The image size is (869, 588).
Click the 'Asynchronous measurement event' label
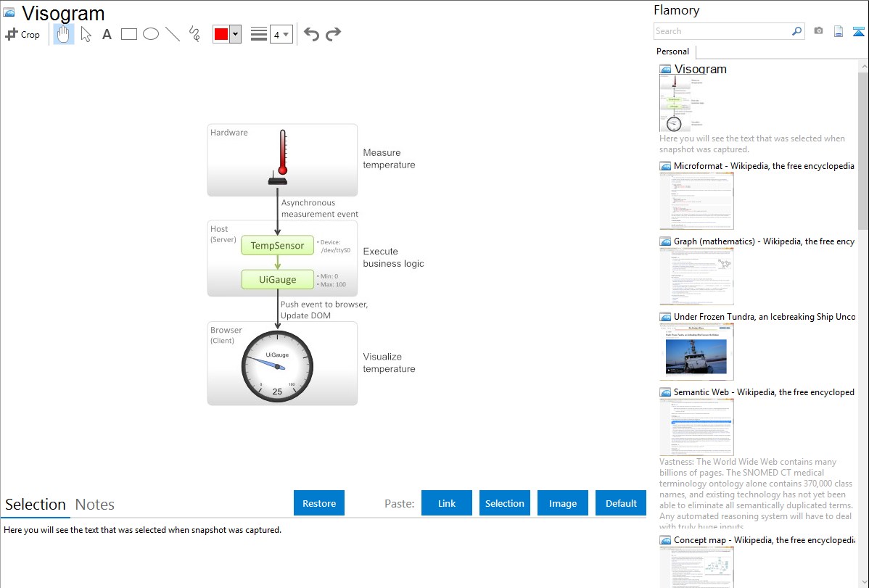320,208
